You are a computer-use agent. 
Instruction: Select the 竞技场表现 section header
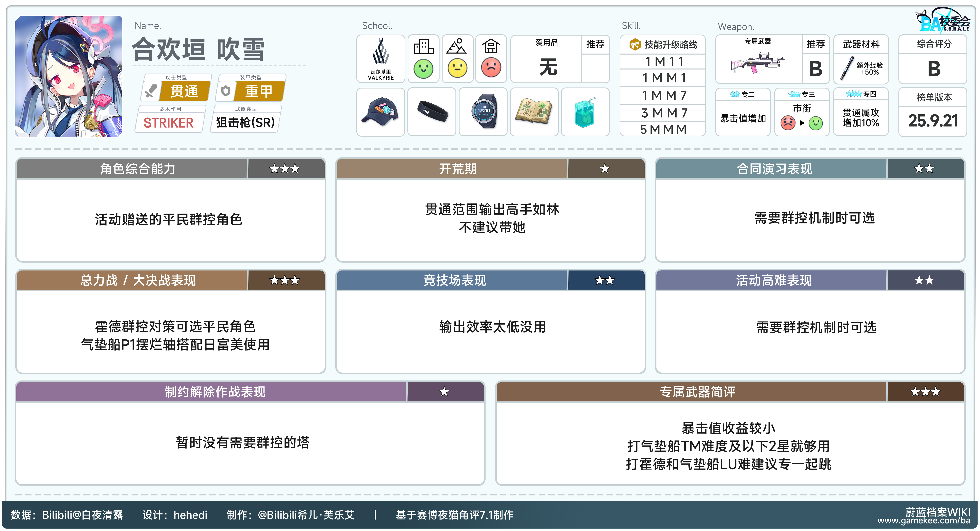[455, 280]
